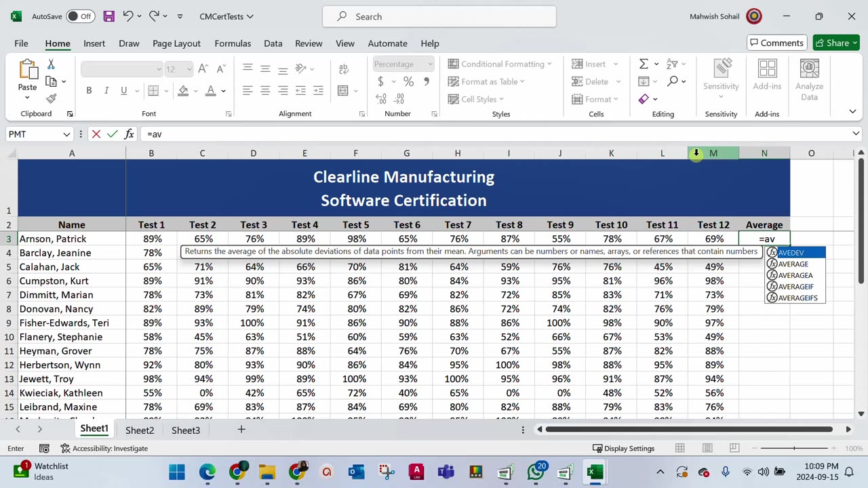Switch to the Page Layout tab
Image resolution: width=868 pixels, height=488 pixels.
pos(176,43)
